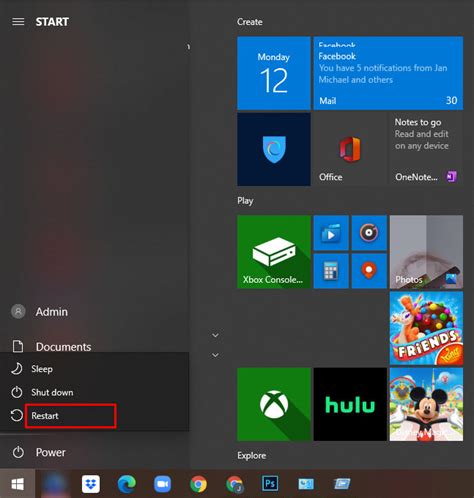Click the START title text
Viewport: 474px width, 498px height.
pos(52,22)
